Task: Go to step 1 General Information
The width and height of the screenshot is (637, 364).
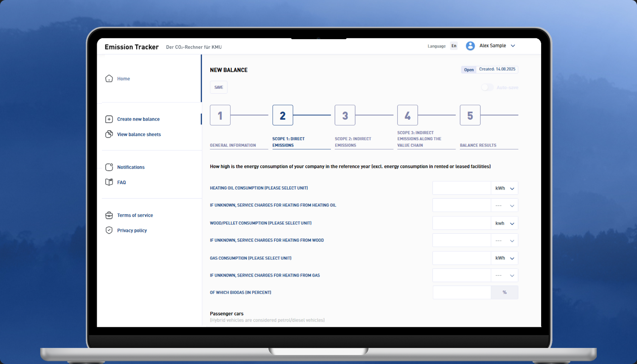Action: pos(220,115)
